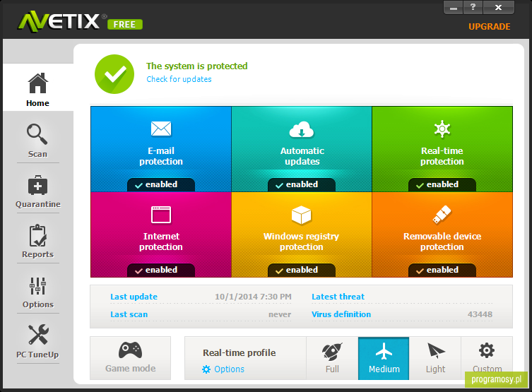Switch to the PC TuneUp tab label
Screen dimensions: 532x392
[37, 355]
